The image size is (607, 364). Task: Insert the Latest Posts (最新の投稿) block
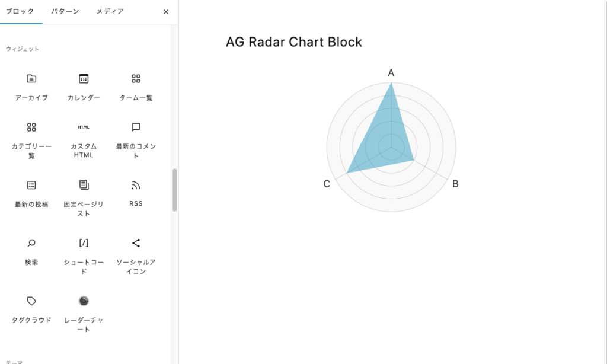point(31,193)
